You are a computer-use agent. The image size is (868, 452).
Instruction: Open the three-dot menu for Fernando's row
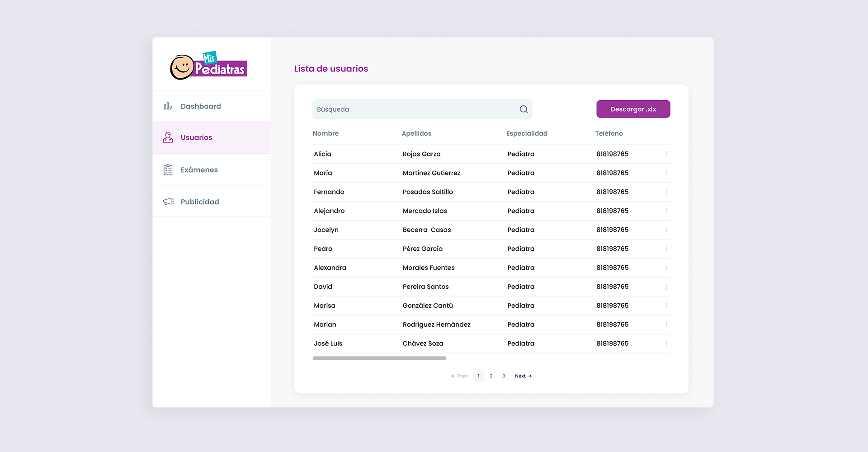coord(666,192)
